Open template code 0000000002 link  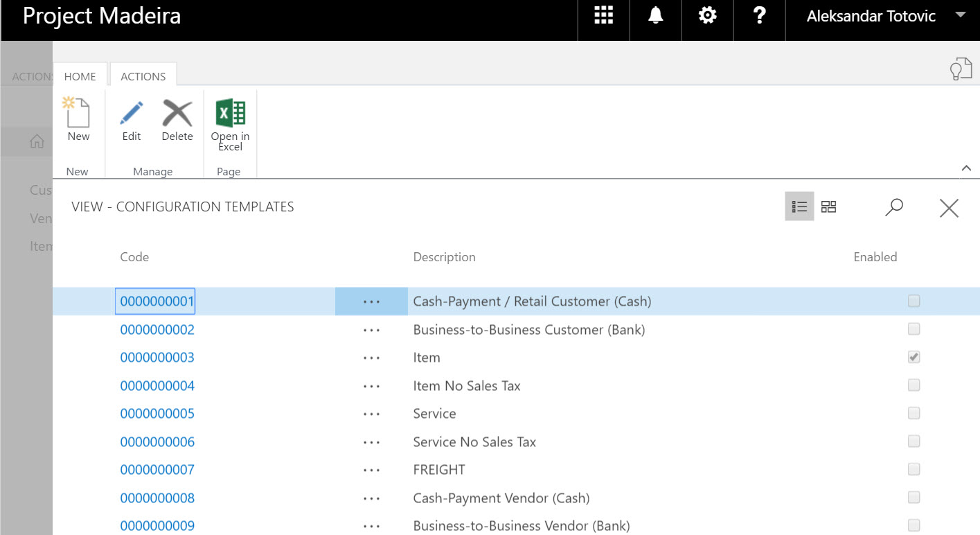(157, 330)
